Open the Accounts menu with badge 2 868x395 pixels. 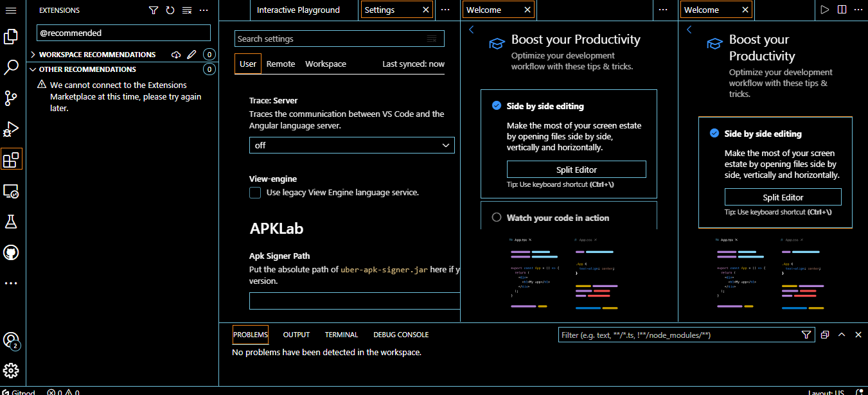11,340
